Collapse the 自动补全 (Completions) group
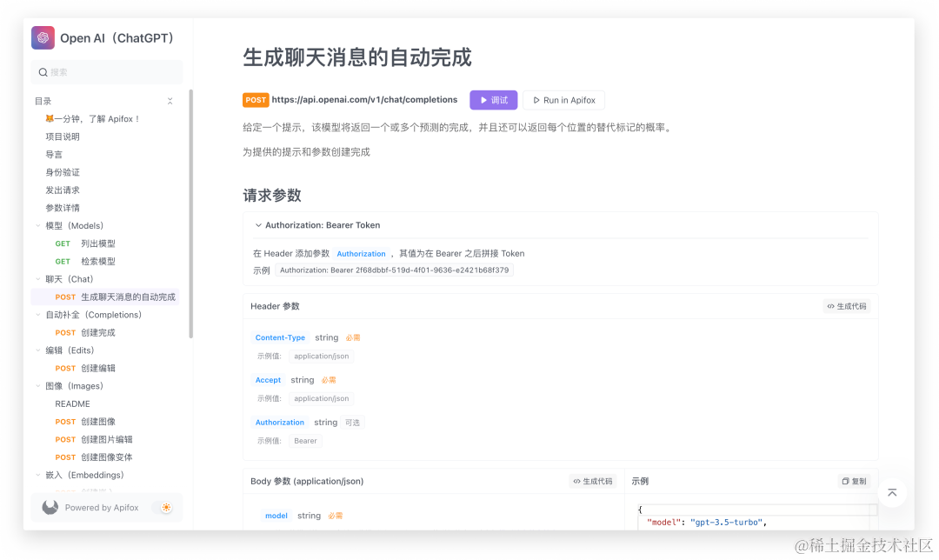 pos(38,315)
